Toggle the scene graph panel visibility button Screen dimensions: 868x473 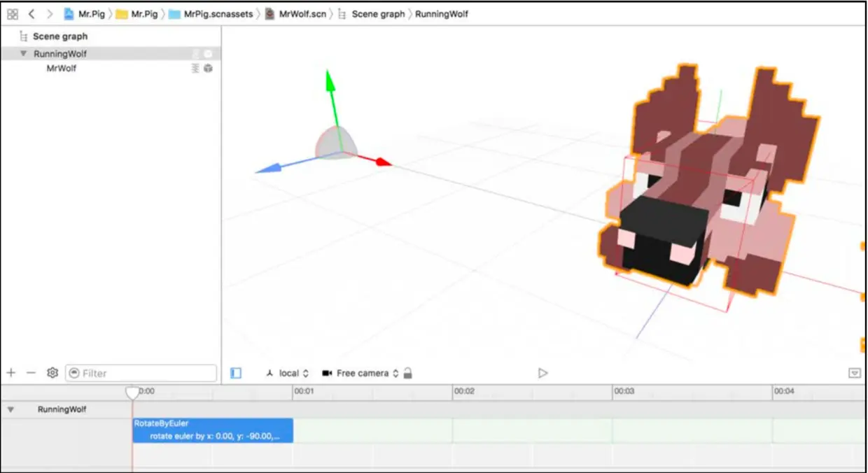point(236,373)
